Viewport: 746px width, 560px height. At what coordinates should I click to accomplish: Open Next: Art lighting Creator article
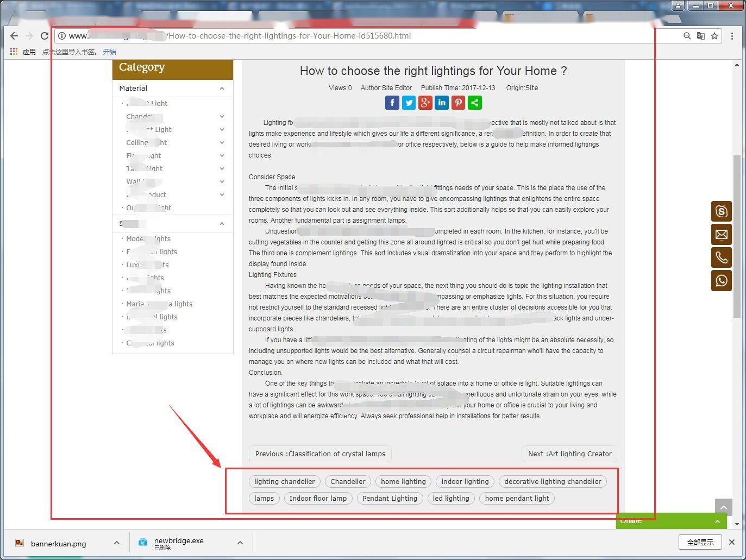click(569, 454)
